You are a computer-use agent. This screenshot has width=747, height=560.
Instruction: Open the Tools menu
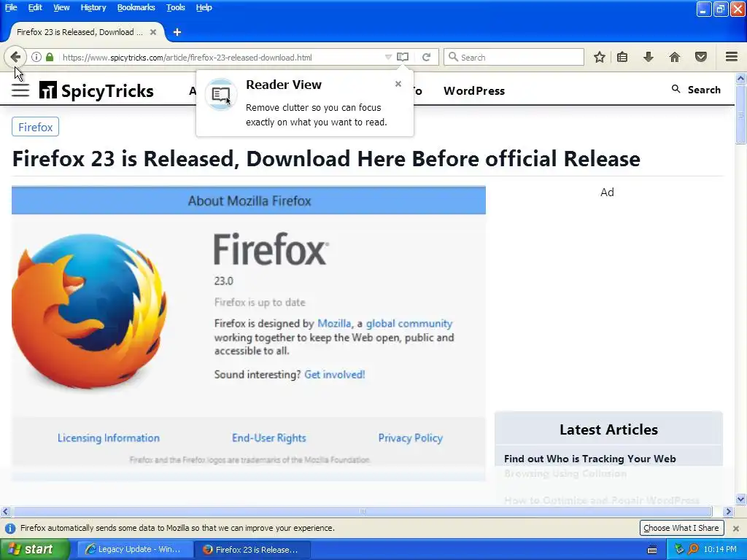tap(176, 7)
